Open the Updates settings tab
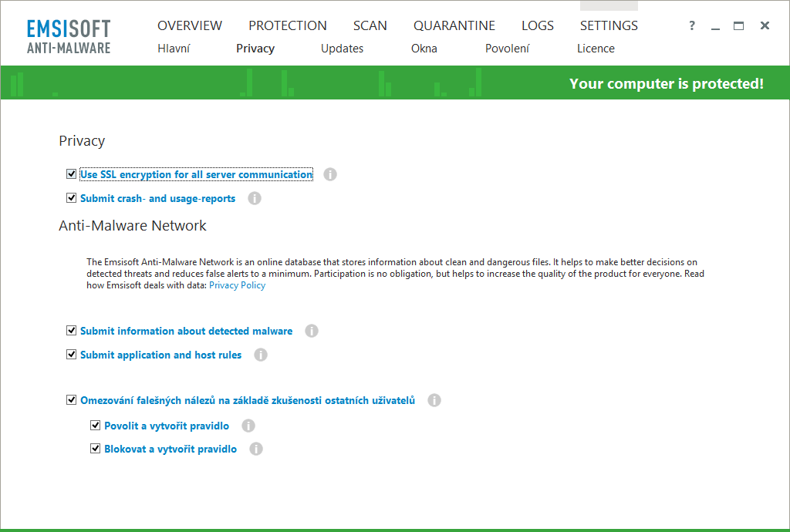This screenshot has height=532, width=790. tap(342, 49)
